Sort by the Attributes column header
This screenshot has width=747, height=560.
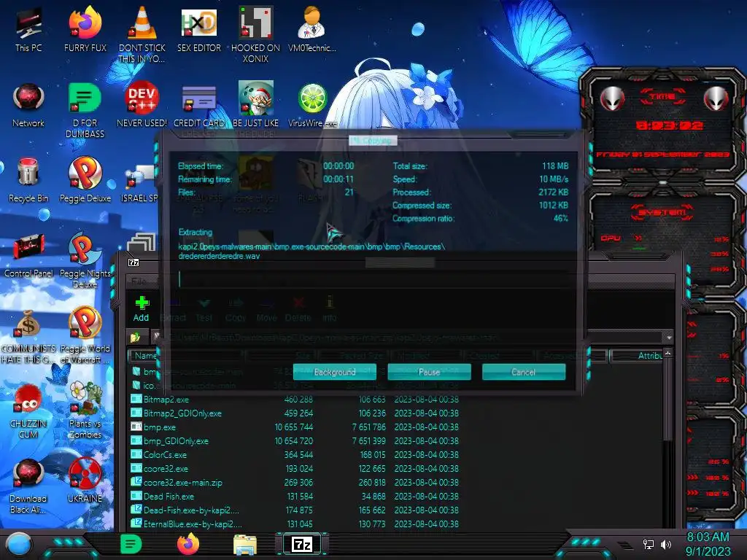click(636, 356)
